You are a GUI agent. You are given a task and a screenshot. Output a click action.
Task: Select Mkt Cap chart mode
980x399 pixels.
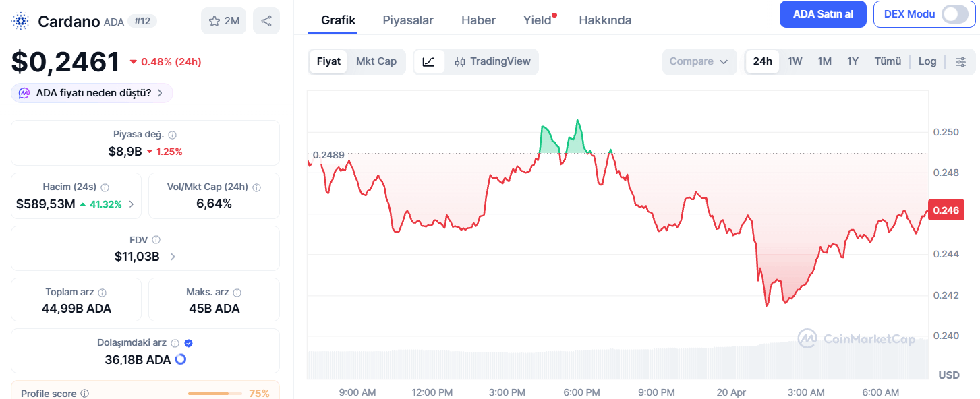click(x=376, y=61)
